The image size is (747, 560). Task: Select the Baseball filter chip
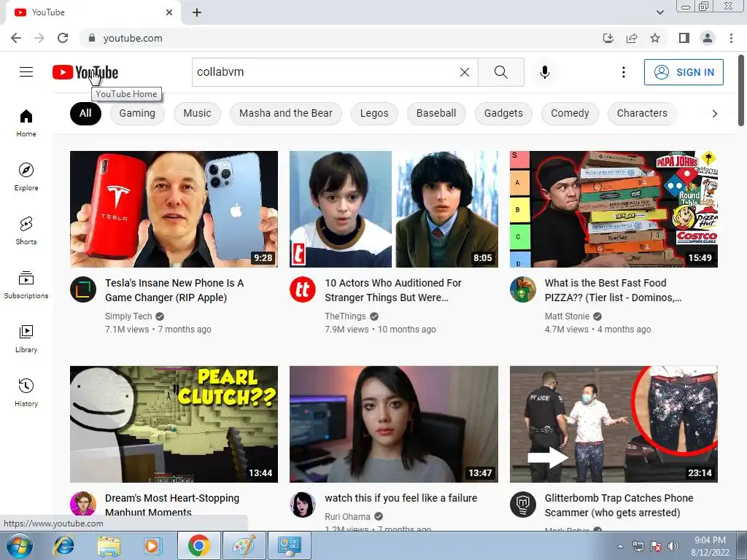coord(436,113)
